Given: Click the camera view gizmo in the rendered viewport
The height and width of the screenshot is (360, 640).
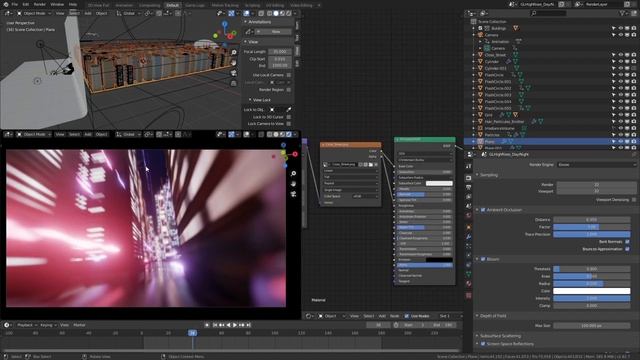Looking at the screenshot, I should (293, 194).
